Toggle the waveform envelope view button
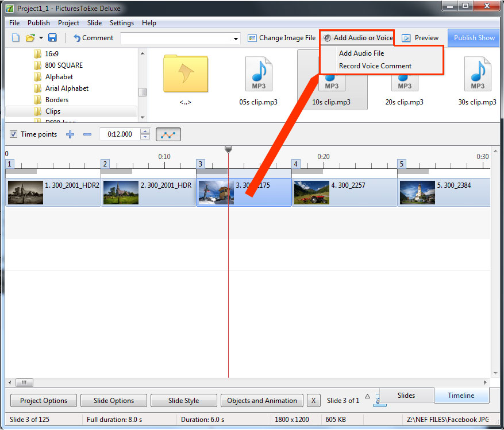Viewport: 504px width, 430px height. click(168, 134)
